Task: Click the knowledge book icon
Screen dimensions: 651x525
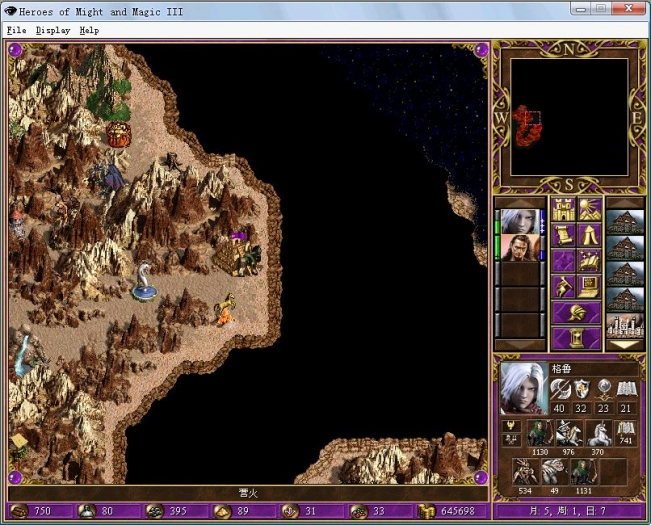Action: 626,389
